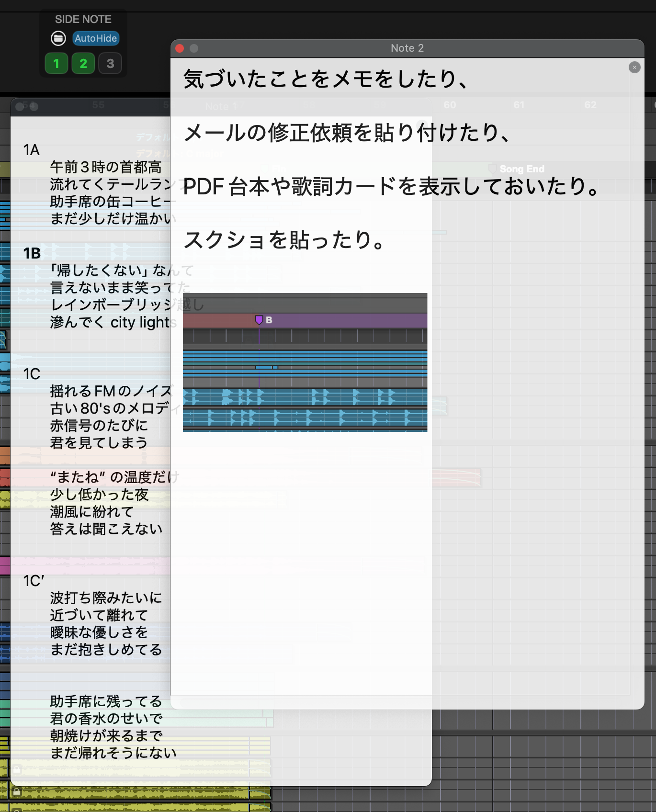Click lyric line まだ少しだけ温かい

(113, 219)
